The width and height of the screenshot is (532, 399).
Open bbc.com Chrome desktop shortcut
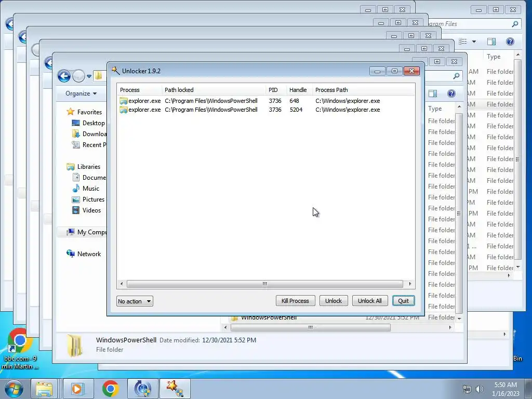coord(19,349)
